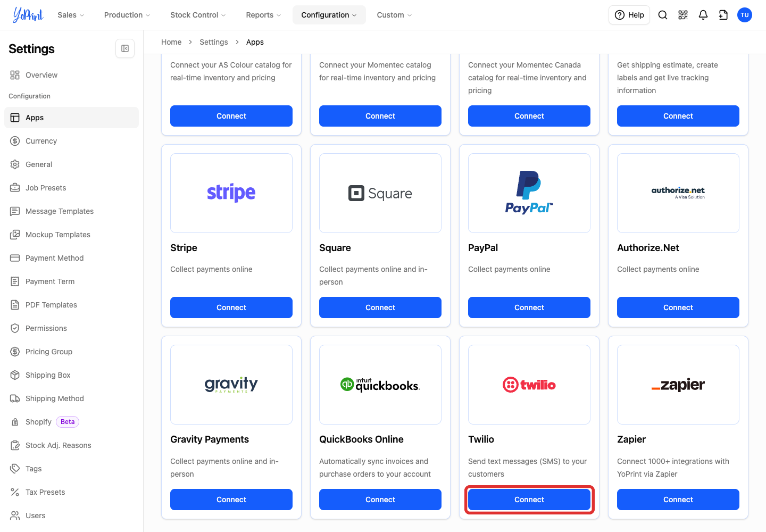Collapse the Settings sidebar panel
Image resolution: width=766 pixels, height=532 pixels.
point(125,48)
